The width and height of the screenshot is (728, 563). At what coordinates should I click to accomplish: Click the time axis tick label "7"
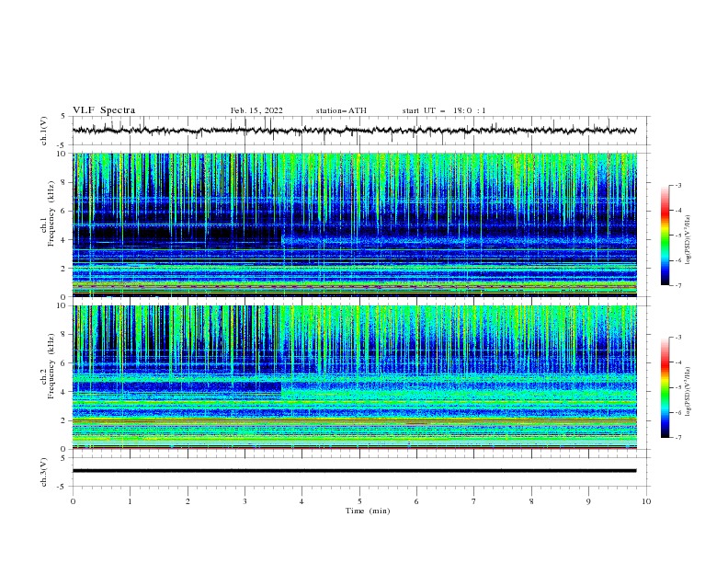474,501
